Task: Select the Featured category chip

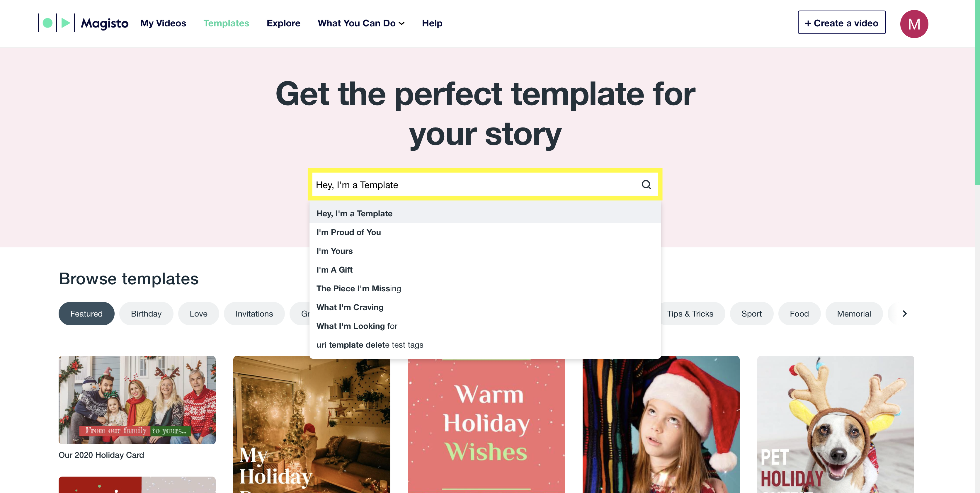Action: pyautogui.click(x=86, y=313)
